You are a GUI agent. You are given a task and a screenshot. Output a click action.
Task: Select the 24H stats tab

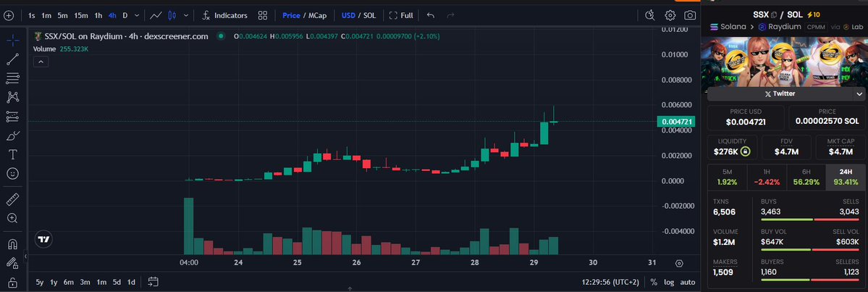[x=846, y=177]
